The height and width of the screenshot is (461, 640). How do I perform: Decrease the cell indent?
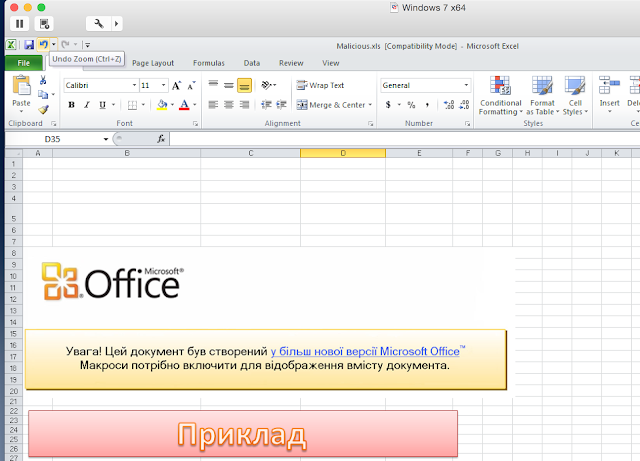tap(266, 105)
